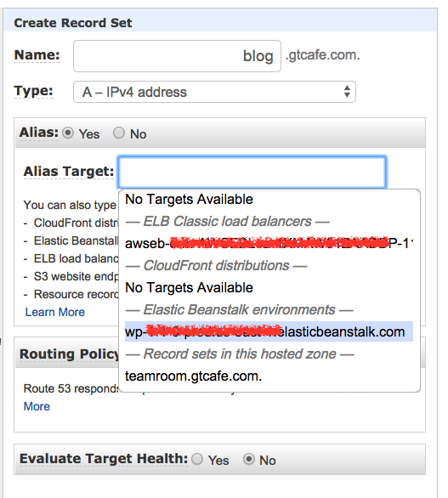The height and width of the screenshot is (498, 448).
Task: Choose Yes for Evaluate Target Health
Action: (197, 459)
